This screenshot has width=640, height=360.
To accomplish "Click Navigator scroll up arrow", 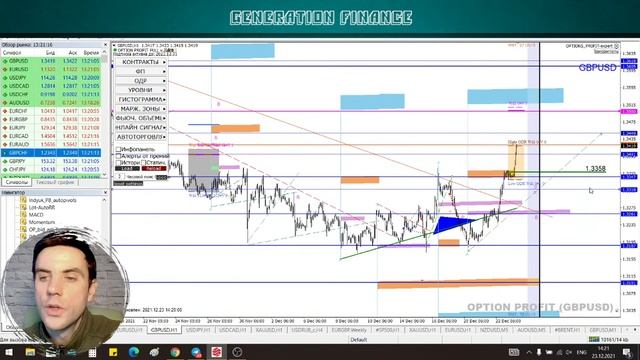I will click(104, 200).
